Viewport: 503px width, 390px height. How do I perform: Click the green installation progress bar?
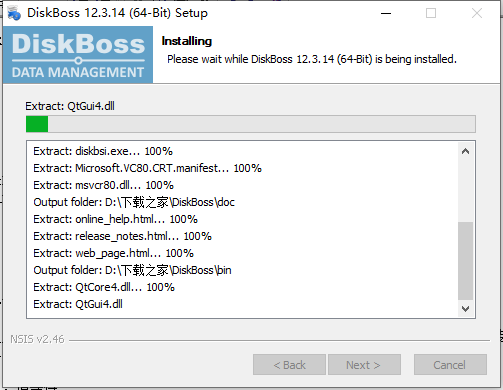[251, 124]
